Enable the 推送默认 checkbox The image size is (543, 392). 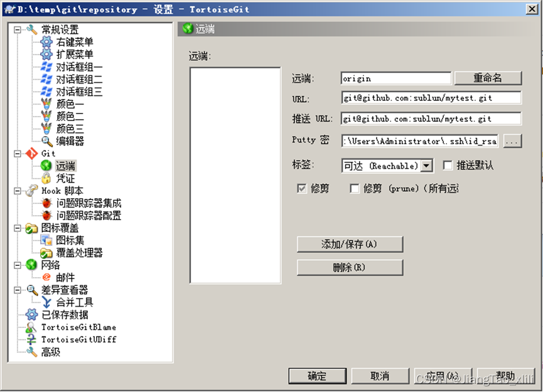click(x=449, y=166)
